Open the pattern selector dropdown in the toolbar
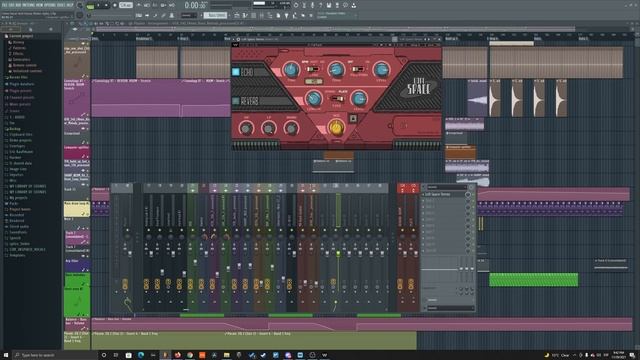Image resolution: width=640 pixels, height=360 pixels. coord(215,16)
